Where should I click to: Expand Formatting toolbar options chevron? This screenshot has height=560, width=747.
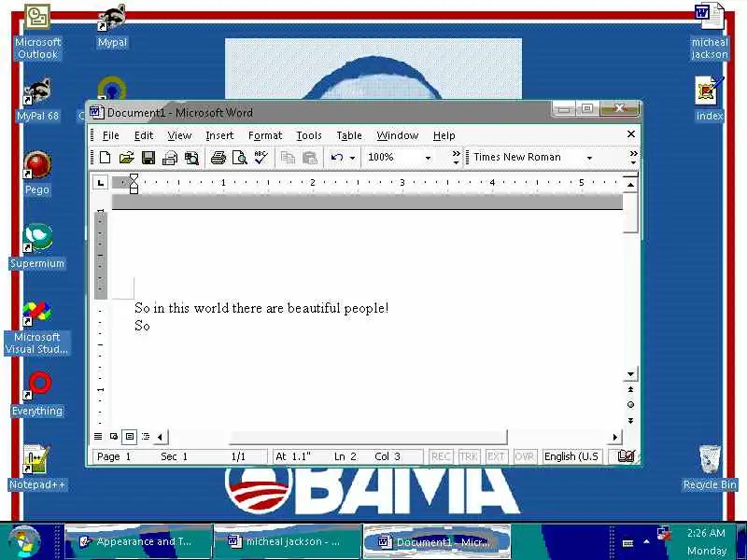(633, 158)
